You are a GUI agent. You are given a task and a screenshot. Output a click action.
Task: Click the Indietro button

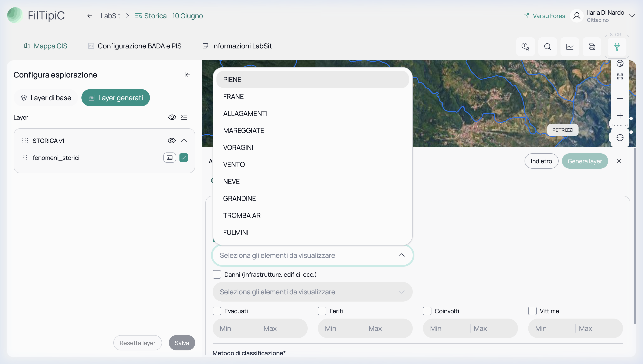pyautogui.click(x=541, y=161)
